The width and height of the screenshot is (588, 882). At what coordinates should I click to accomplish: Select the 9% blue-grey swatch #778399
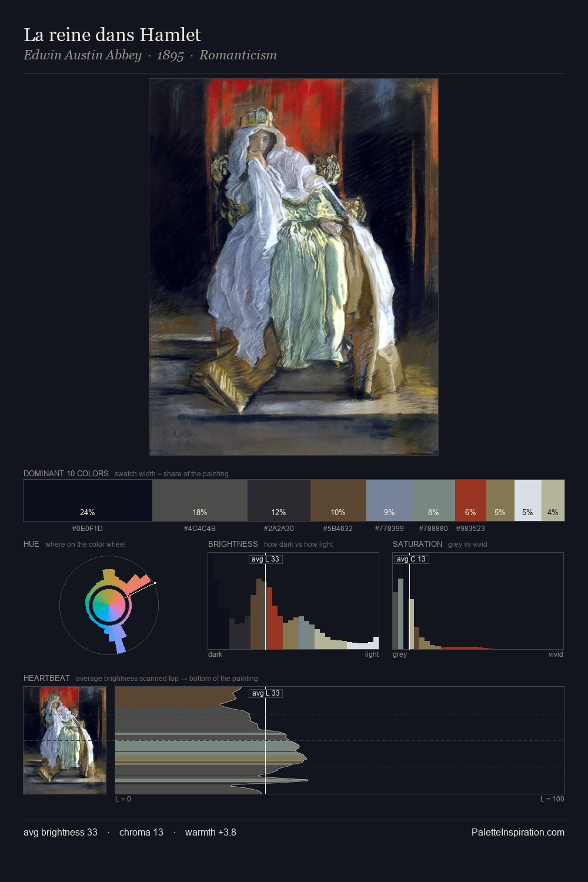point(389,500)
